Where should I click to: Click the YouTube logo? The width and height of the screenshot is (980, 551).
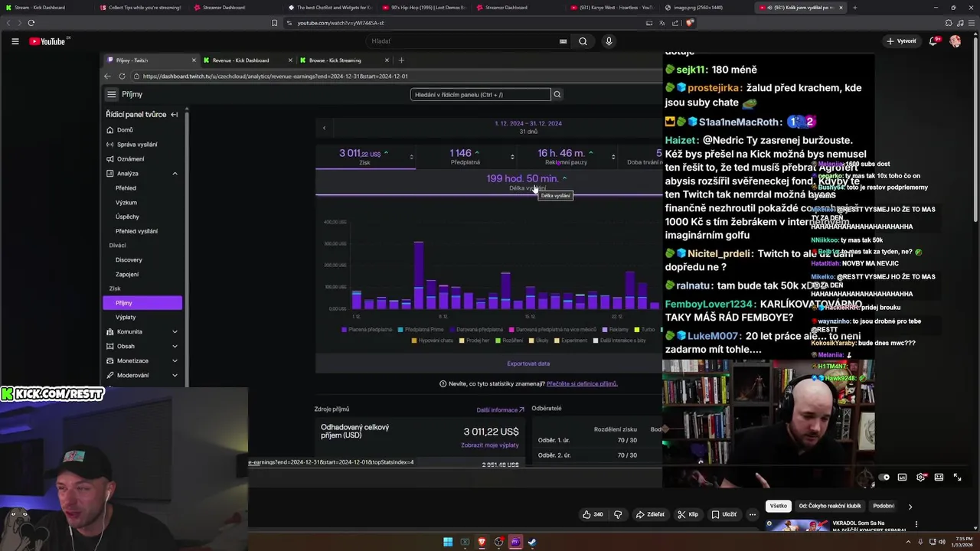pyautogui.click(x=47, y=41)
